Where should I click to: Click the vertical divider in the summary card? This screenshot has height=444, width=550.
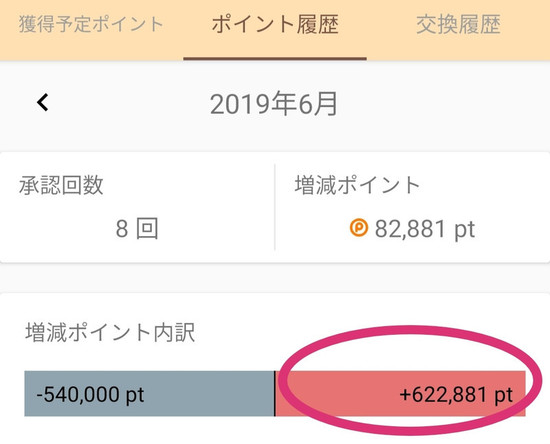(x=275, y=207)
